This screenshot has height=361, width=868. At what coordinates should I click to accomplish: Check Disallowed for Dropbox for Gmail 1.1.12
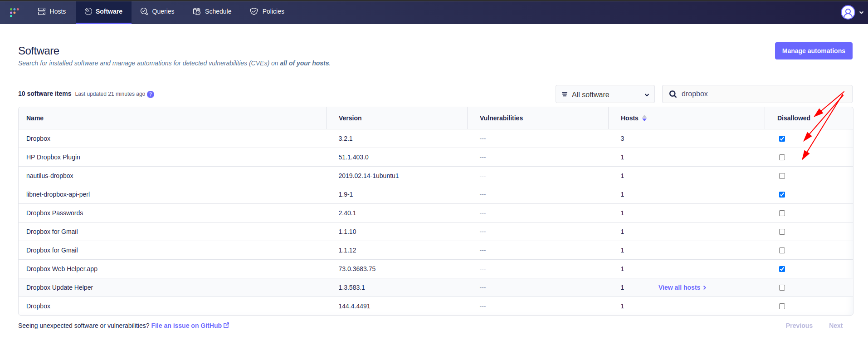[x=782, y=250]
